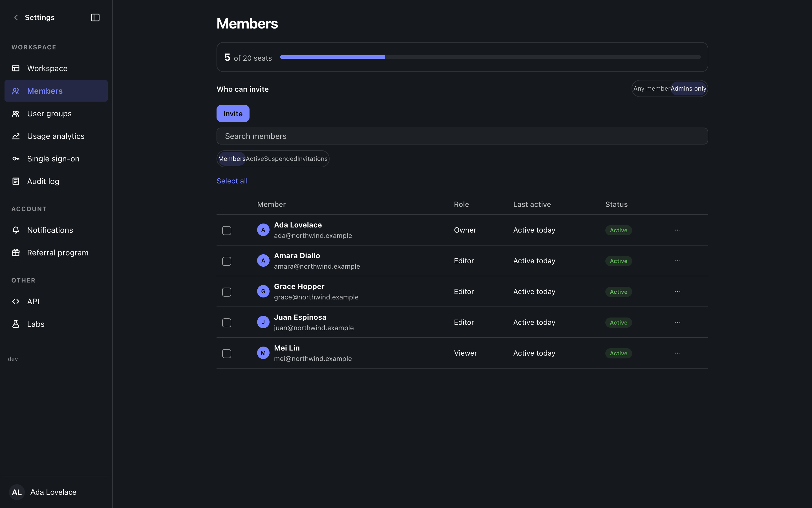Click the Role column header
The height and width of the screenshot is (508, 812).
(x=461, y=204)
